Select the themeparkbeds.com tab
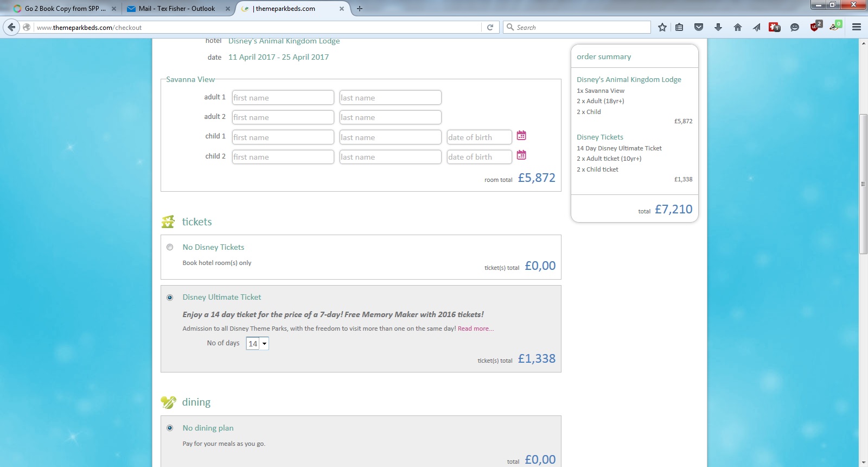This screenshot has width=868, height=467. (x=292, y=9)
